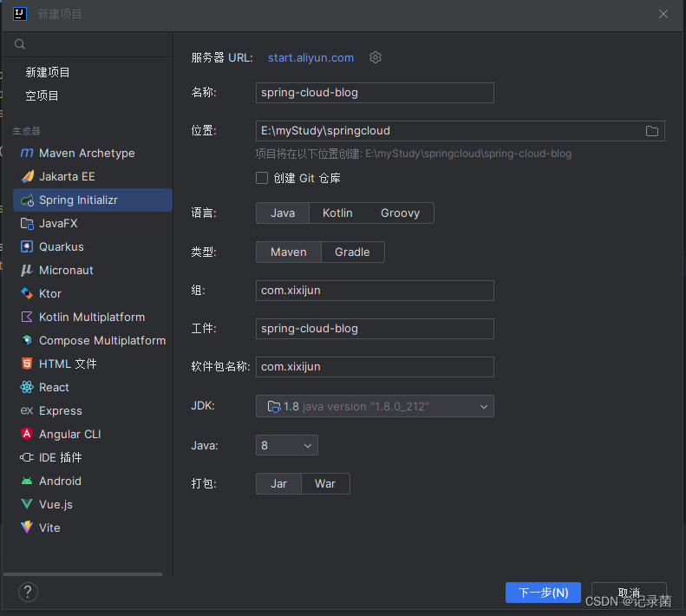Click the sidebar search field

(88, 44)
